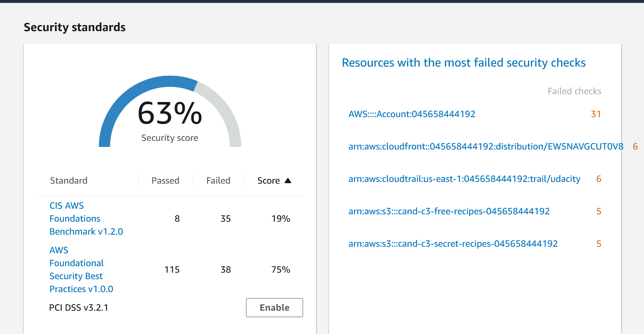This screenshot has width=644, height=334.
Task: Click the 63% security score gauge
Action: click(170, 112)
